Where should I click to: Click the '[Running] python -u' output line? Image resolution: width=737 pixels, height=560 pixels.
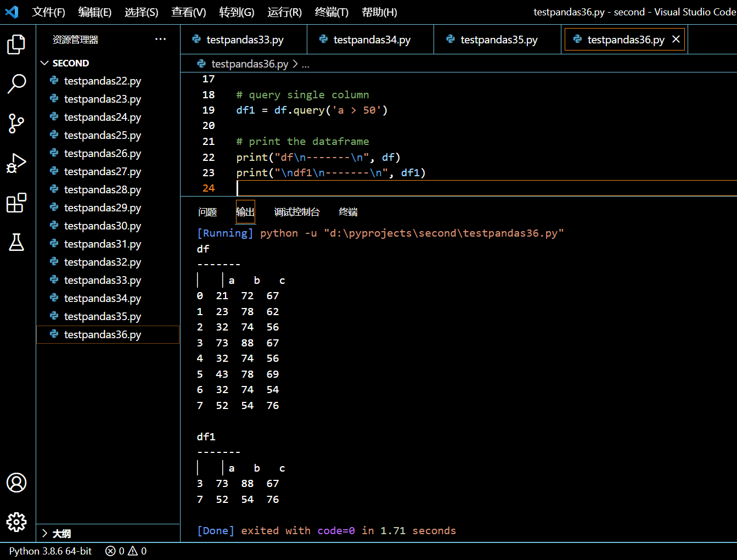click(x=380, y=233)
